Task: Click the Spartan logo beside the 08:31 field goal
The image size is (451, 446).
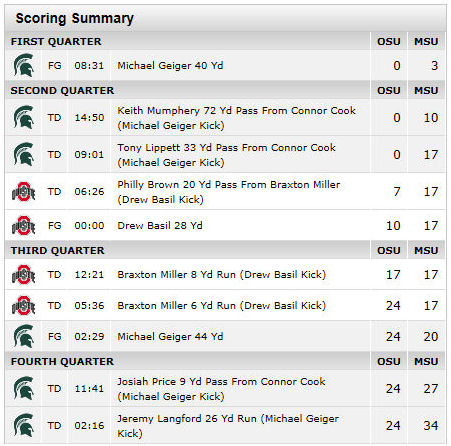Action: pos(23,65)
